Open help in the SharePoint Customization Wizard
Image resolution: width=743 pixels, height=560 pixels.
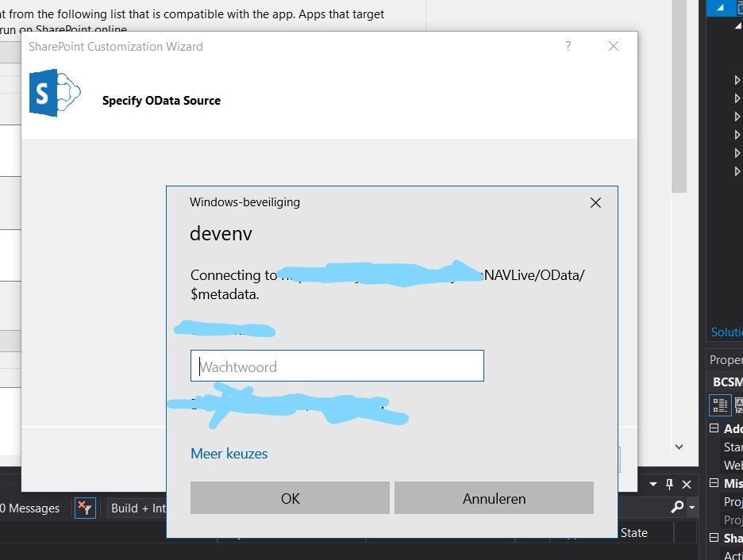pos(568,46)
